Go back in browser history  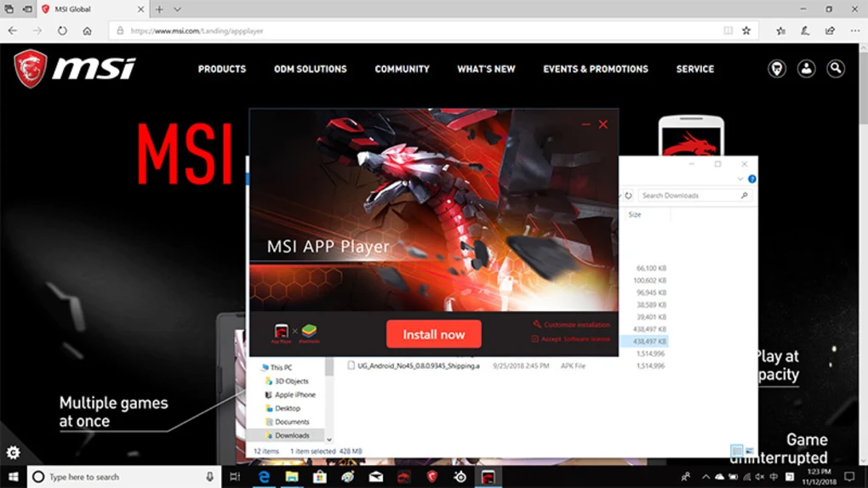click(x=13, y=31)
